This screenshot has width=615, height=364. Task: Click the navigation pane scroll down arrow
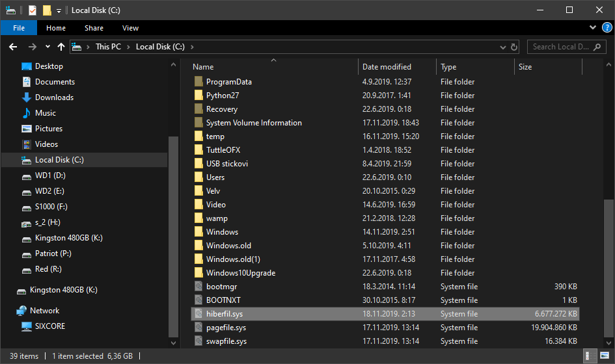[x=173, y=343]
